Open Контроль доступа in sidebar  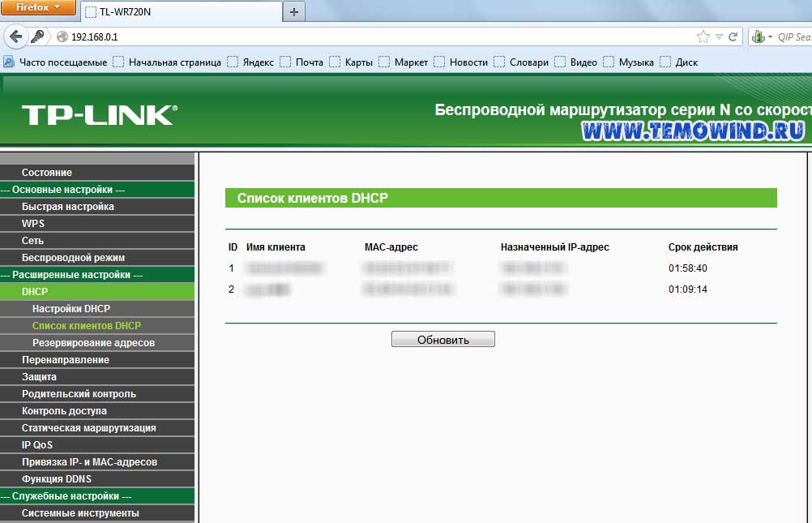coord(97,411)
